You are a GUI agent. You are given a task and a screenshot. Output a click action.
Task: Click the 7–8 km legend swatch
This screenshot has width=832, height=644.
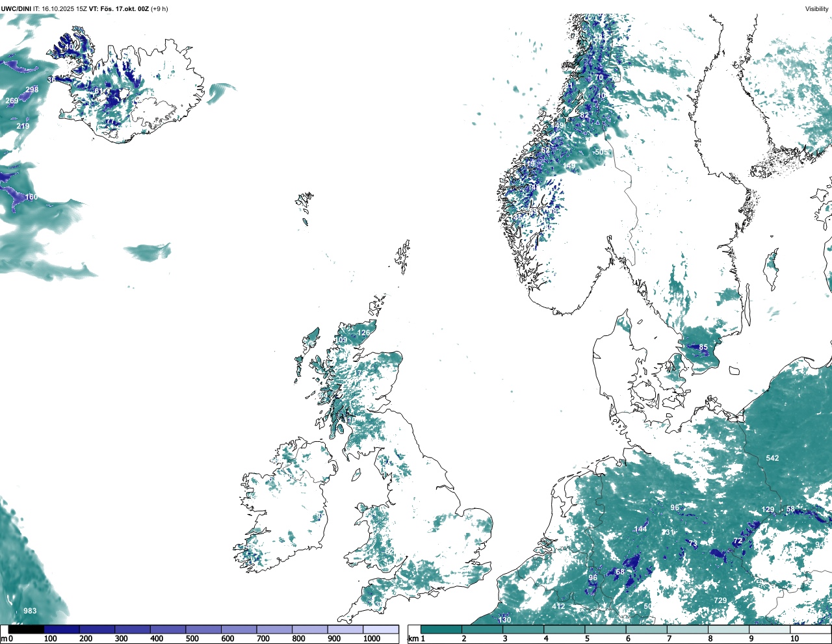point(687,629)
